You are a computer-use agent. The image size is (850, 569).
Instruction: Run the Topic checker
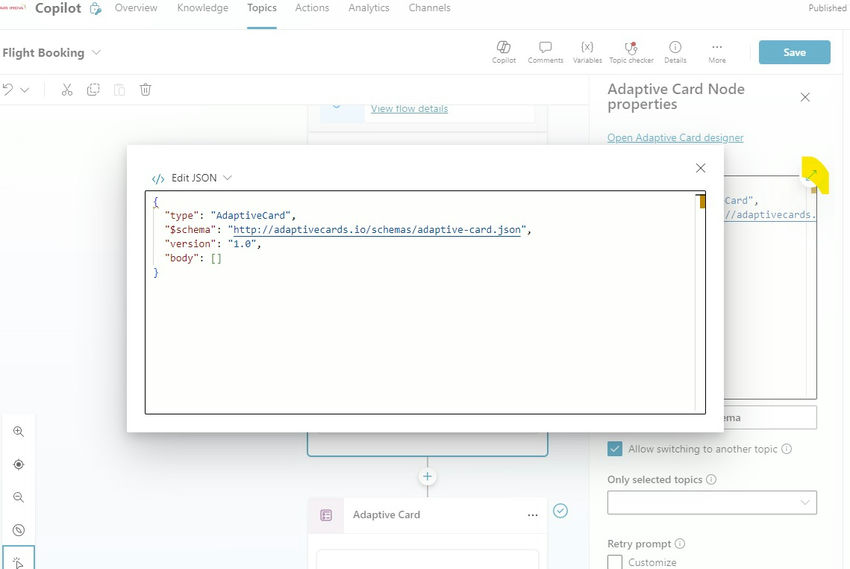coord(631,52)
